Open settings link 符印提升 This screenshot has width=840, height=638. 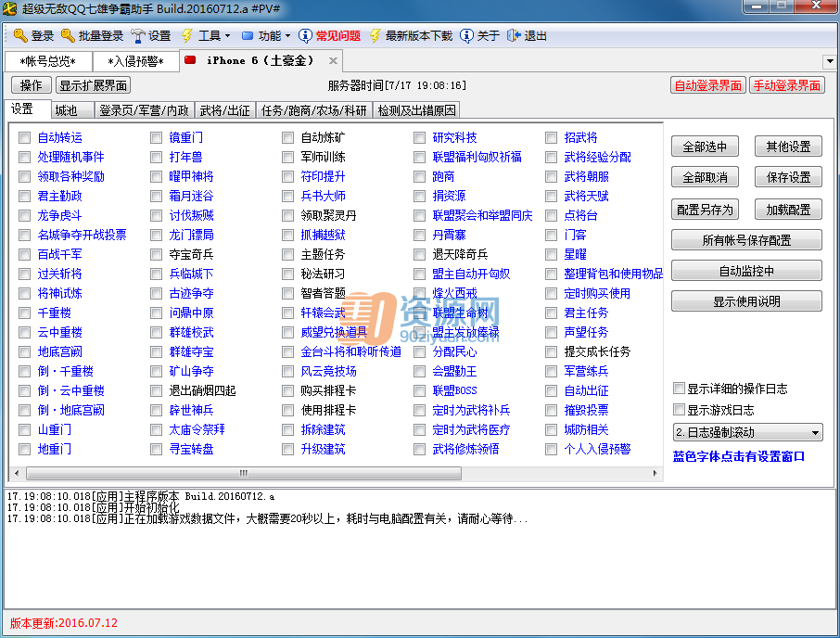323,177
